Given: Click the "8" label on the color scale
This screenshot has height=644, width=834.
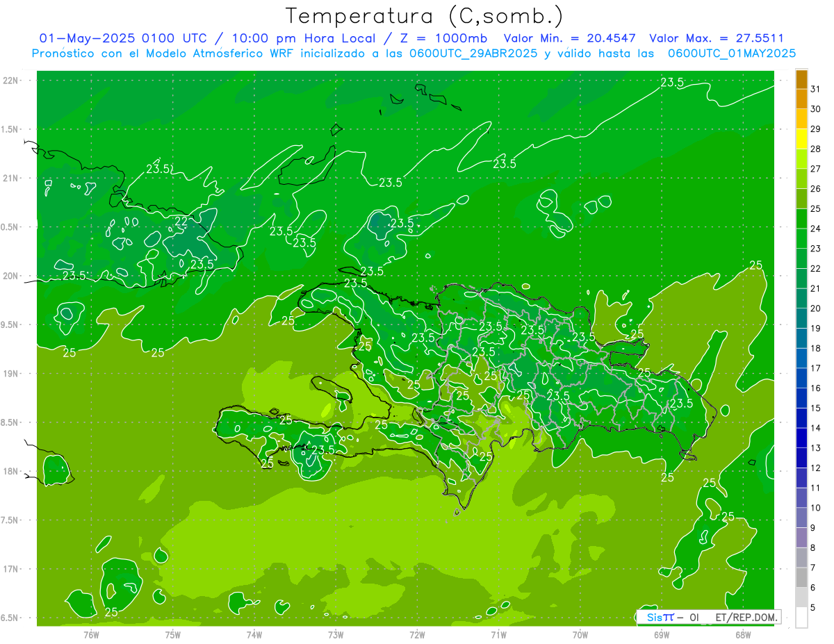Looking at the screenshot, I should click(x=813, y=547).
